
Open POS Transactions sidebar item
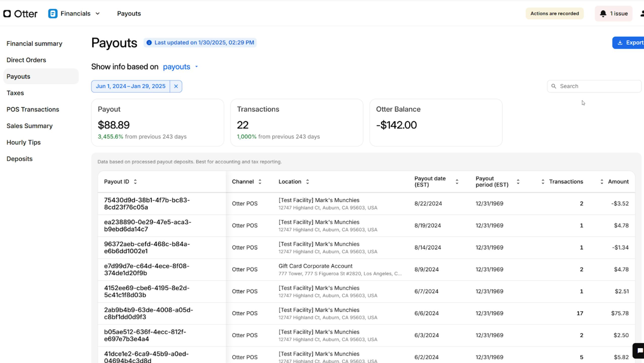(33, 110)
